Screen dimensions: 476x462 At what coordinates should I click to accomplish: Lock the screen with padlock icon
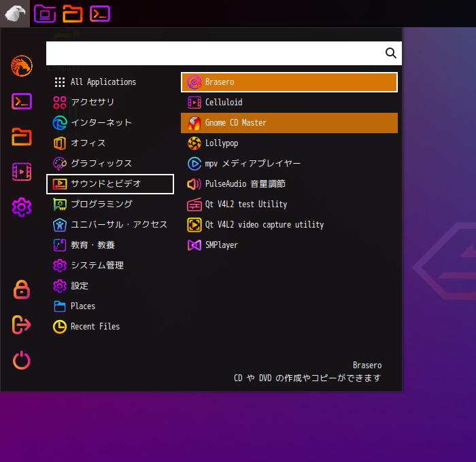pyautogui.click(x=22, y=289)
